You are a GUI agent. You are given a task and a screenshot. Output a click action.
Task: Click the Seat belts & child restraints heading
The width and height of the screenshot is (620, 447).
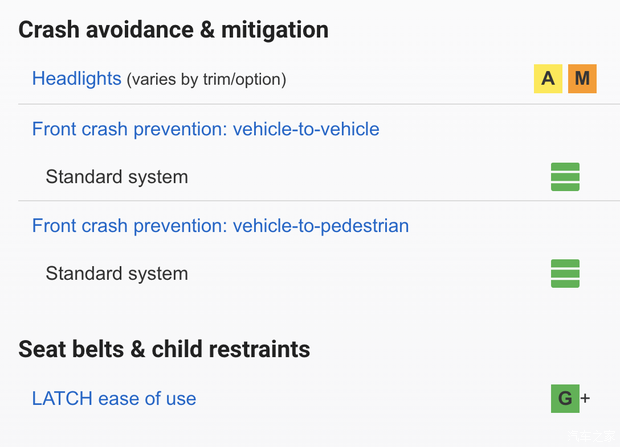click(164, 349)
